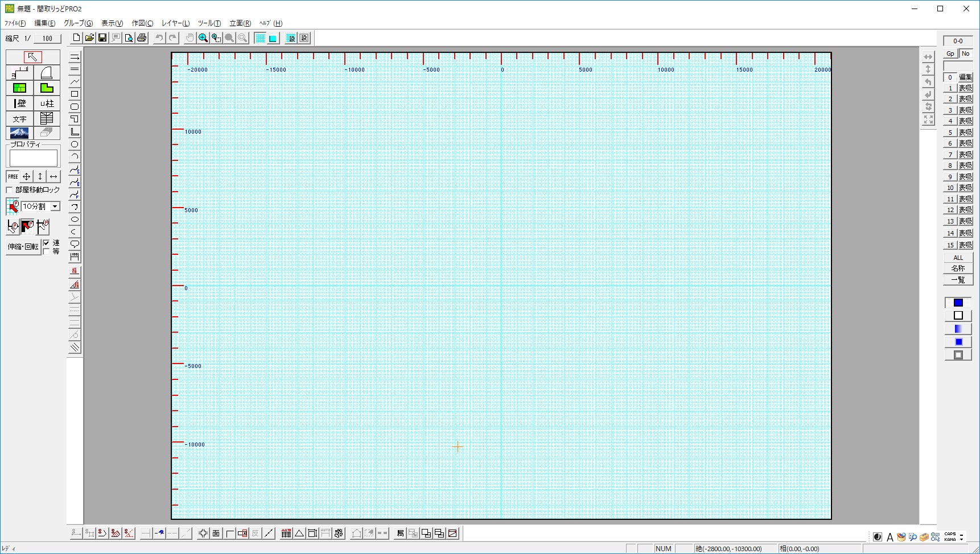Select layer number 7 button
This screenshot has width=980, height=554.
(x=950, y=155)
